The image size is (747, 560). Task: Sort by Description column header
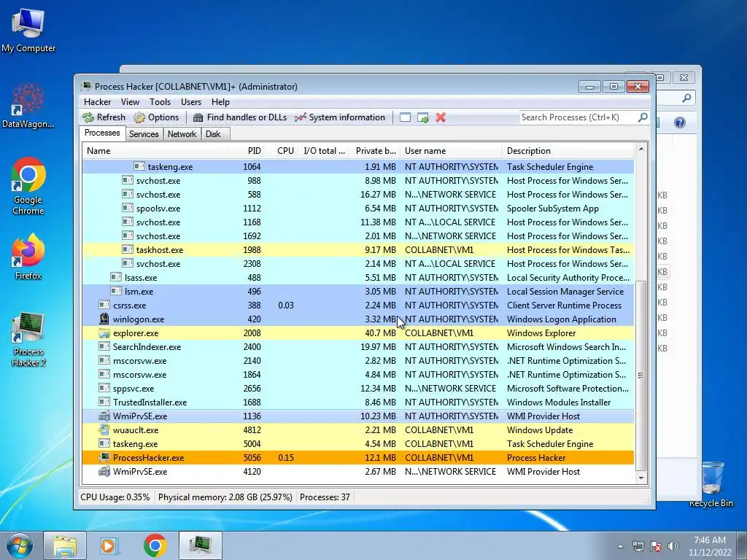(x=568, y=151)
